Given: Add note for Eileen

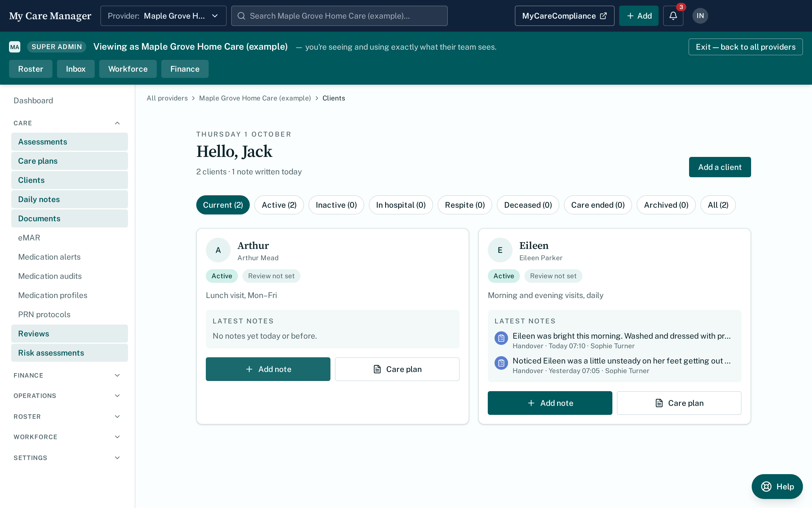Looking at the screenshot, I should click(550, 403).
